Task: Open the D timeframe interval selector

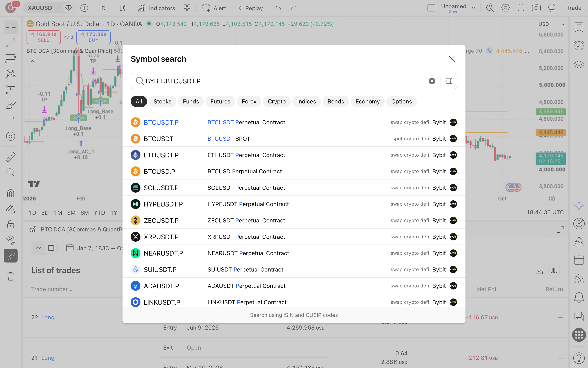Action: point(104,8)
